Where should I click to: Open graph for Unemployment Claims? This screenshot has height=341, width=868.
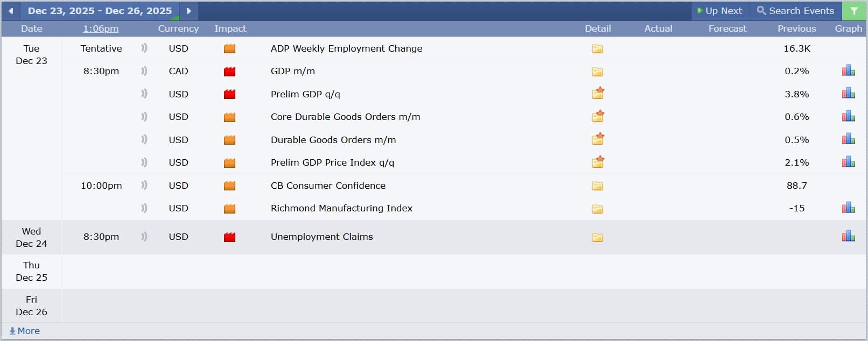pos(848,237)
